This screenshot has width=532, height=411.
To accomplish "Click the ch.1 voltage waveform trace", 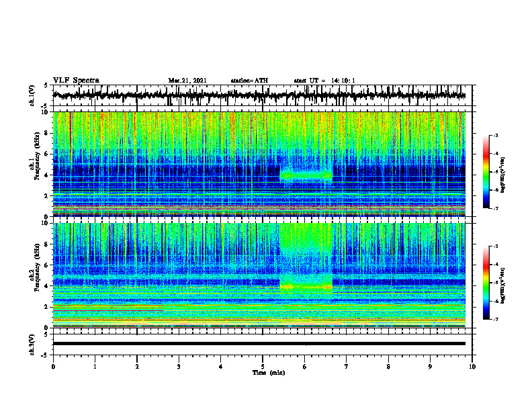I will (259, 95).
